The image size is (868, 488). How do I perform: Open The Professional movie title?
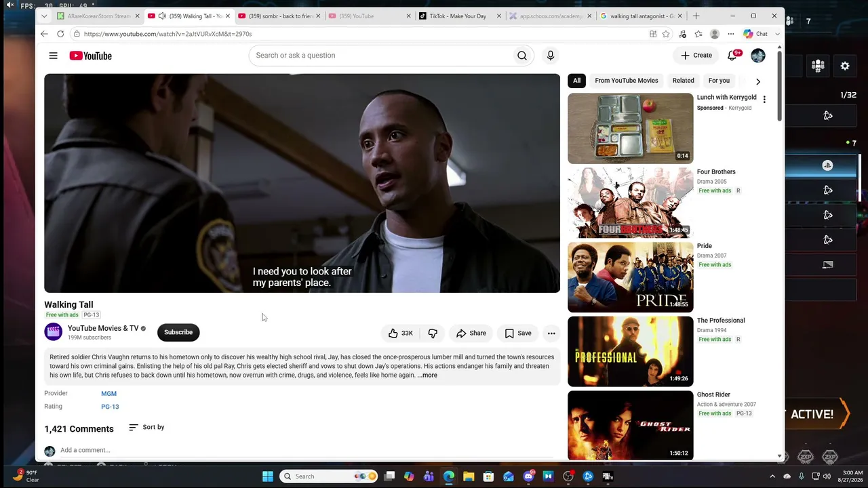[721, 321]
